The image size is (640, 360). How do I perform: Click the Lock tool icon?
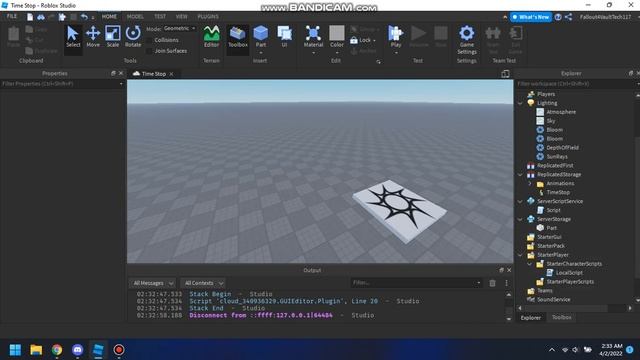354,40
